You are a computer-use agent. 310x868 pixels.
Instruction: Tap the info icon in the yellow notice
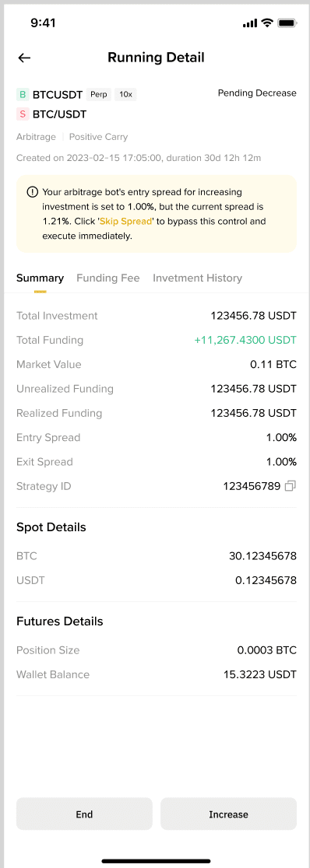(x=32, y=192)
